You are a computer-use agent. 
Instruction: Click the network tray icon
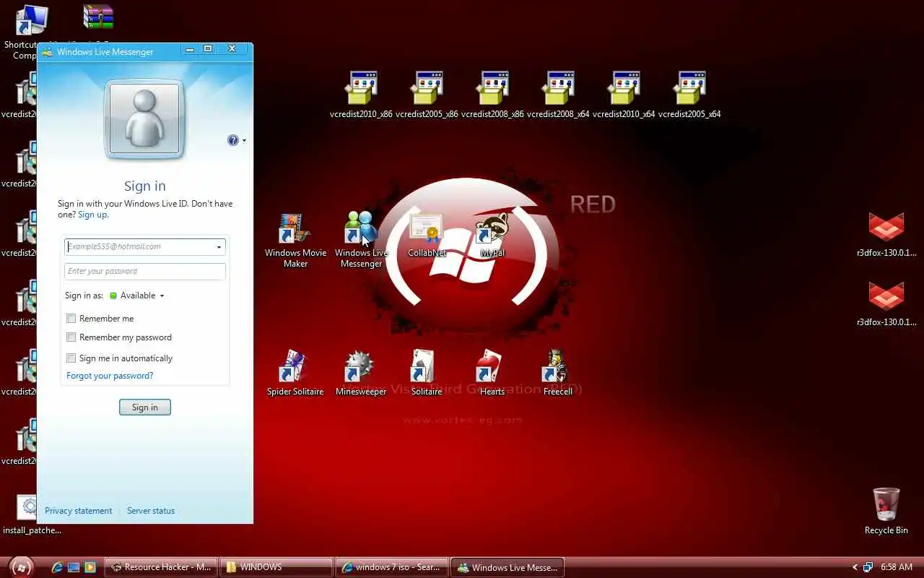[868, 567]
